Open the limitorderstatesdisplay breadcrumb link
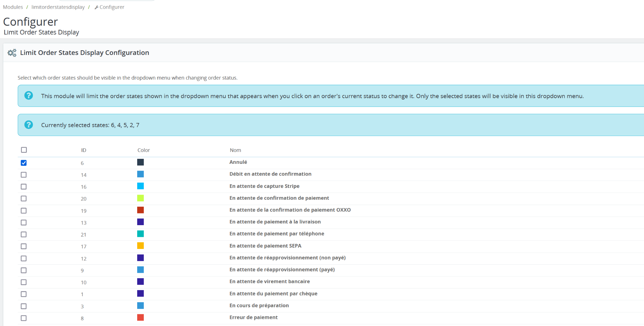Screen dimensions: 644x326 pyautogui.click(x=58, y=7)
